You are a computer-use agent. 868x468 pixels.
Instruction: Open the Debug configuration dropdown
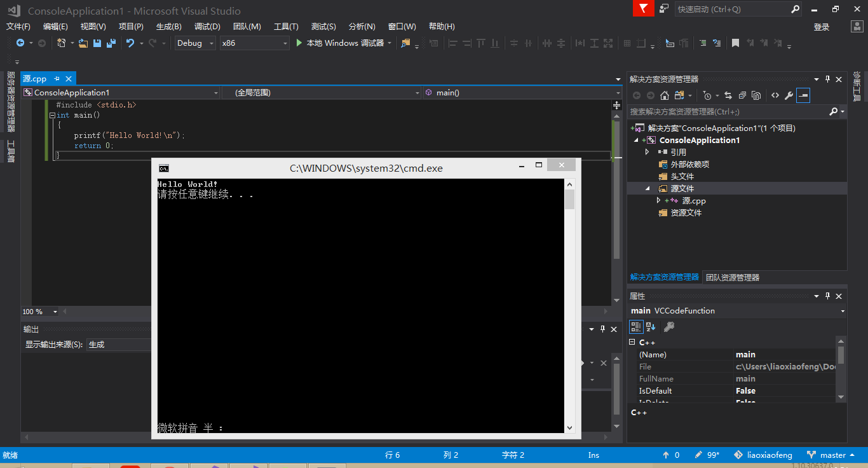tap(195, 43)
